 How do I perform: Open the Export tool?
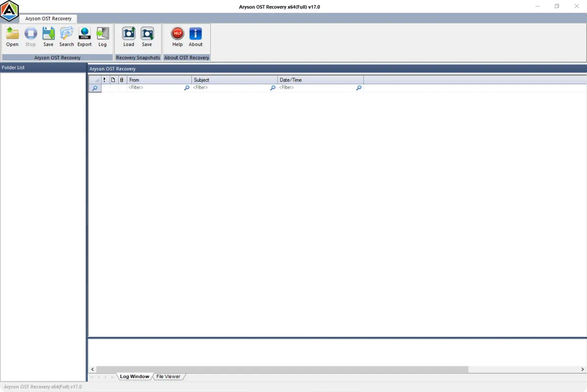pyautogui.click(x=84, y=36)
